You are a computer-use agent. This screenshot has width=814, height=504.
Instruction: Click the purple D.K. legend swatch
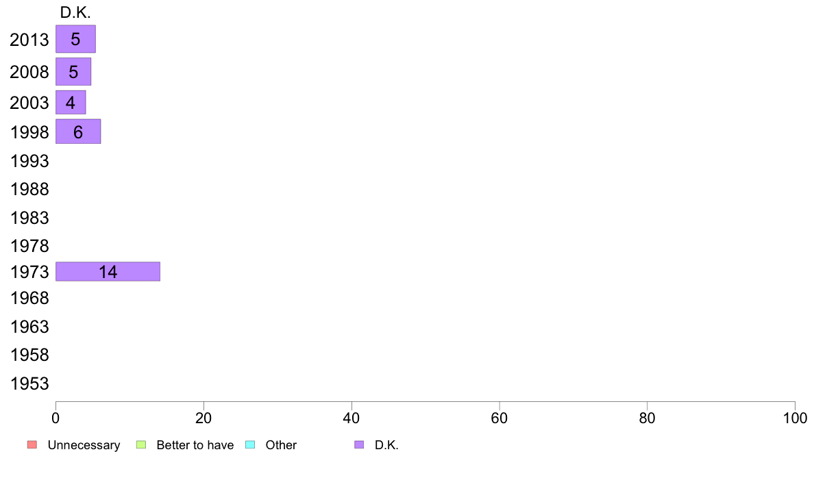(359, 445)
